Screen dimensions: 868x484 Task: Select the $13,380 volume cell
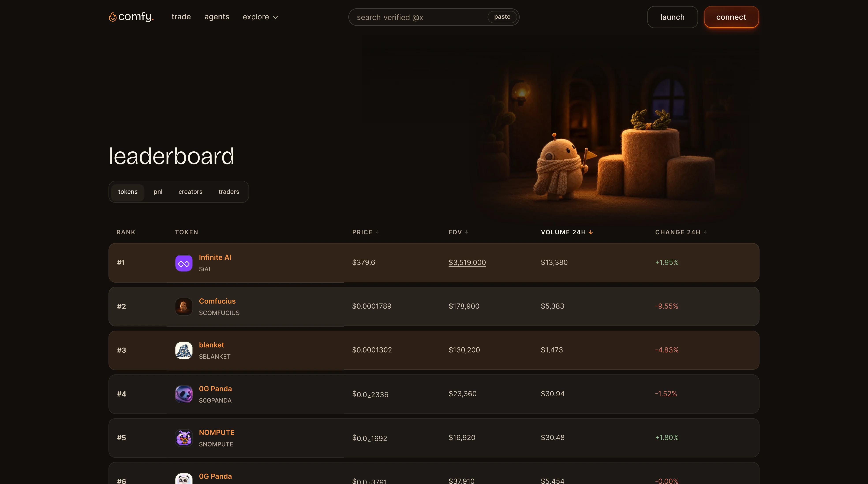click(554, 262)
